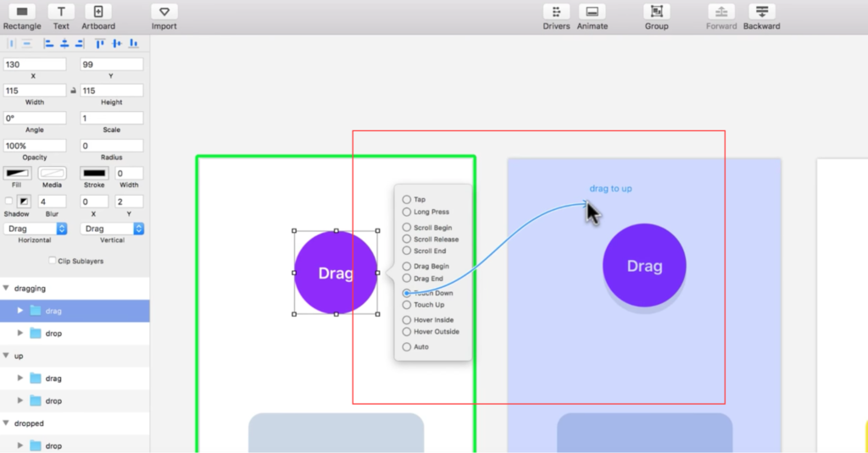Align layers to vertical middle

click(x=117, y=43)
